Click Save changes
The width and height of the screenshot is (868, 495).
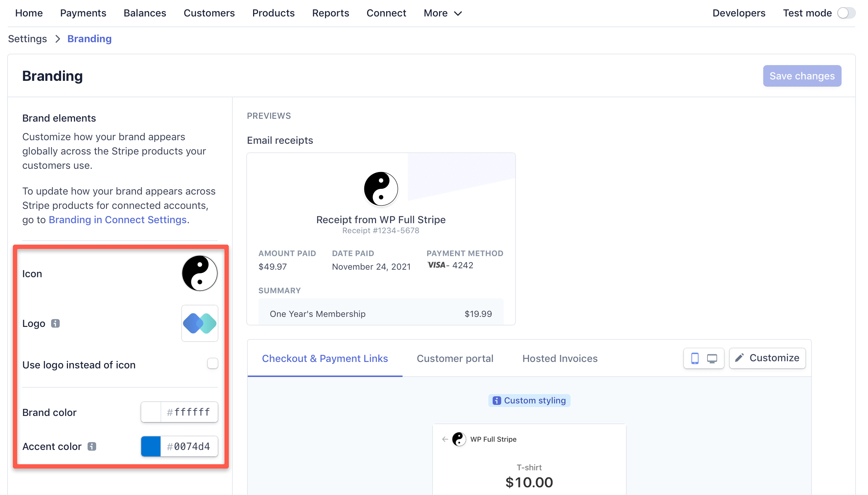(802, 75)
